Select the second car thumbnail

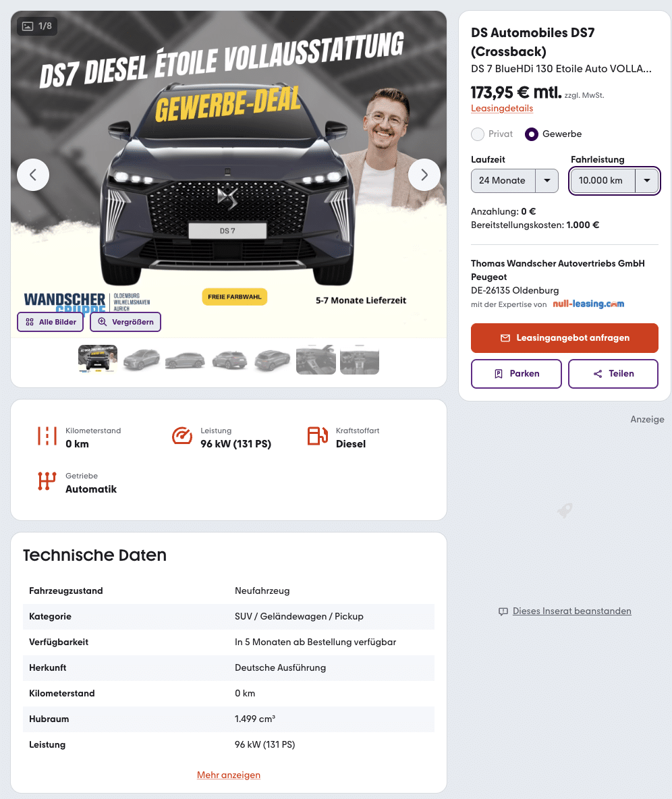coord(141,360)
